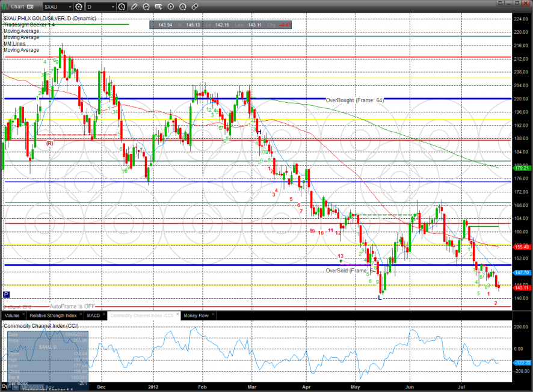Switch to the MACD tab
Screen dimensions: 533x392
coord(93,315)
